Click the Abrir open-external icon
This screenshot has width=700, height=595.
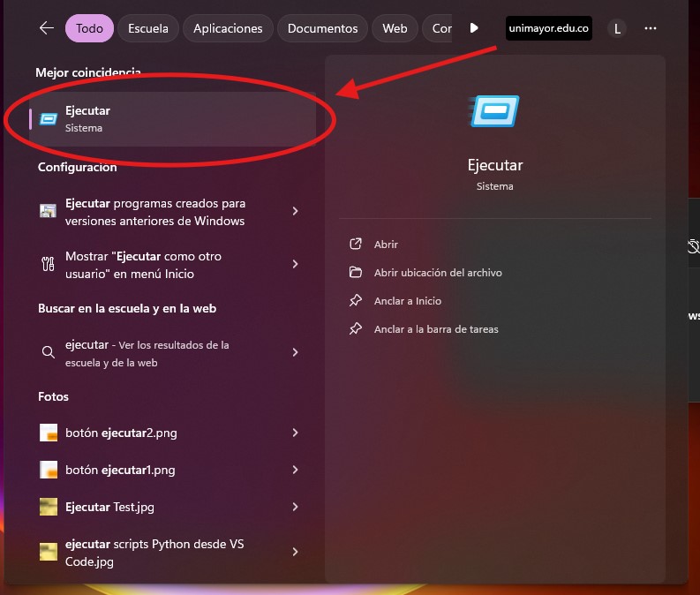pyautogui.click(x=356, y=244)
